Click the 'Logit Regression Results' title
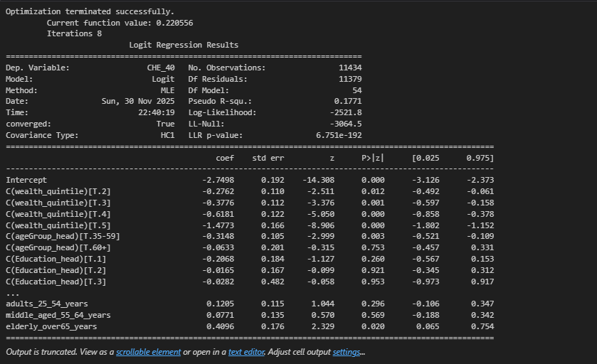The width and height of the screenshot is (597, 364). tap(184, 45)
